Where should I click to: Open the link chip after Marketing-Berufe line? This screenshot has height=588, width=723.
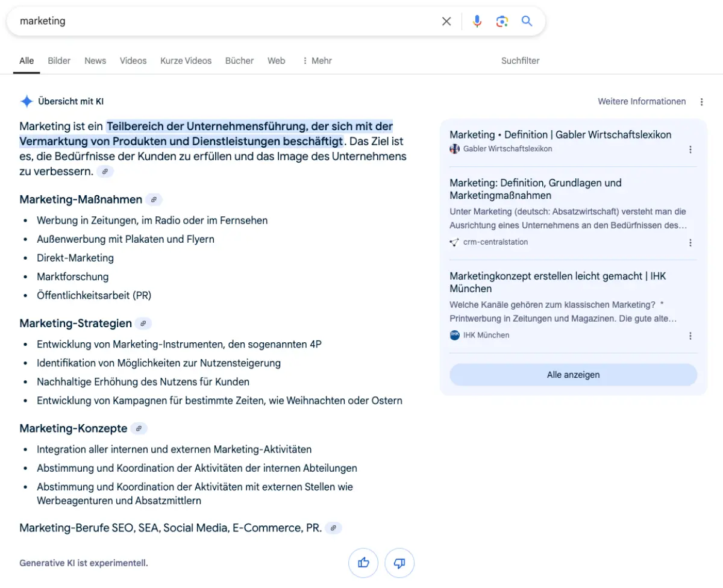pos(334,528)
